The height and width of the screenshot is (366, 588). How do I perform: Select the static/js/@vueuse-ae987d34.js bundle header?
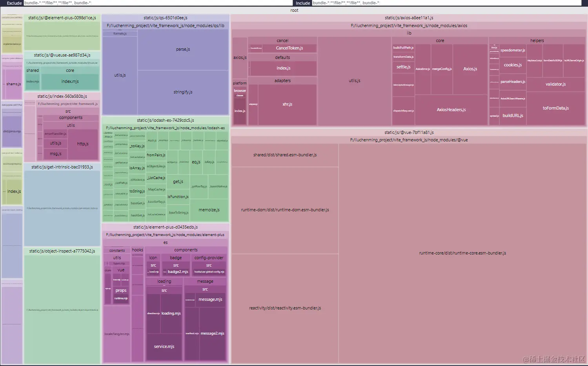pyautogui.click(x=62, y=55)
